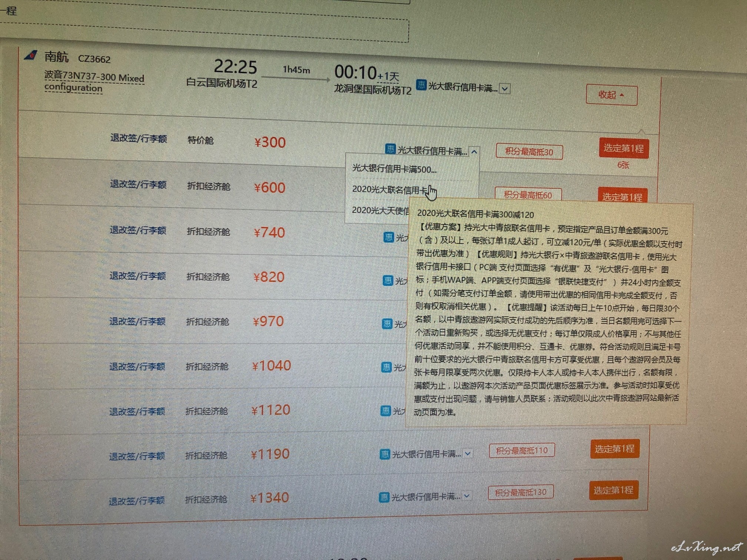Expand the promotion dropdown in the flight header

[x=505, y=89]
